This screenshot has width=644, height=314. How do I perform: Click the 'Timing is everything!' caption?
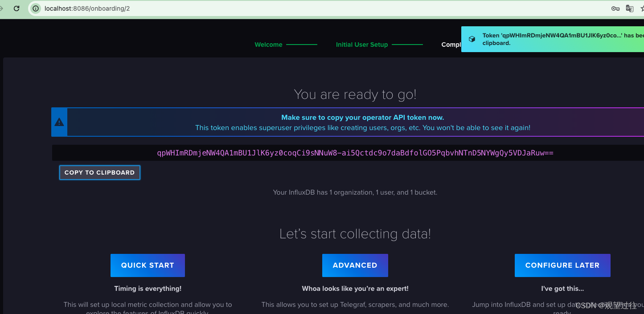(148, 289)
